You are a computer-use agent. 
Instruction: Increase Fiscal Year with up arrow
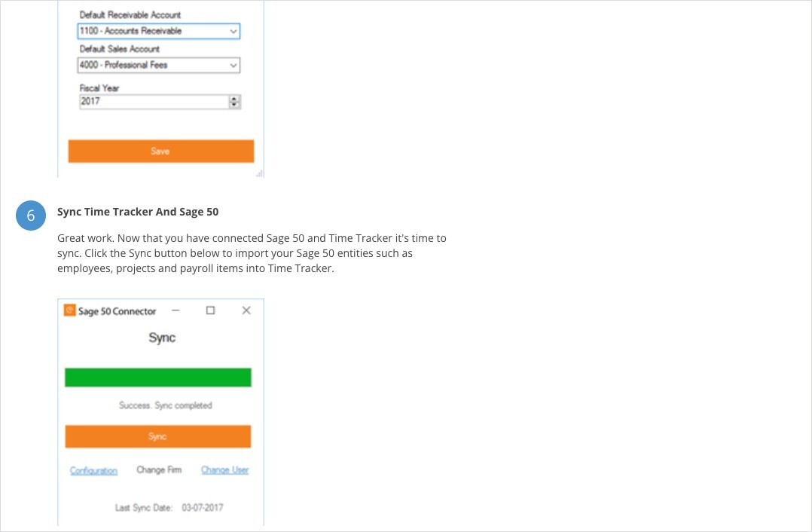(x=234, y=99)
